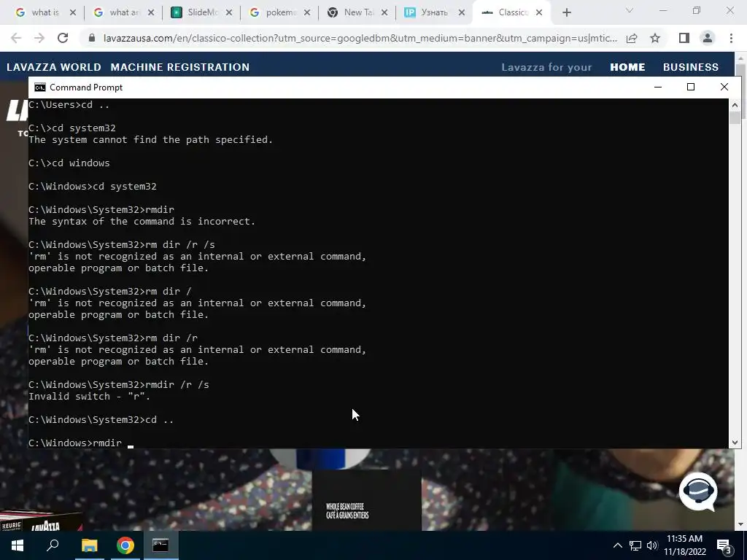
Task: Click the 'Invalid switch - "r".' line
Action: 90,396
